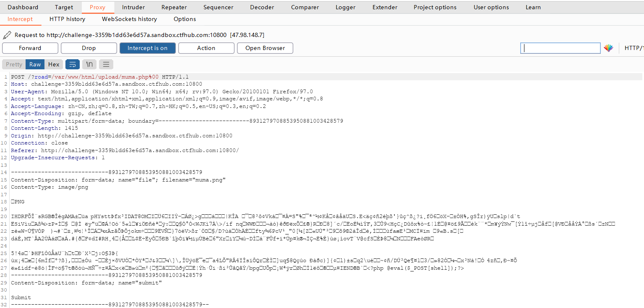Click the pencil edit target icon
The width and height of the screenshot is (644, 308).
[x=7, y=35]
